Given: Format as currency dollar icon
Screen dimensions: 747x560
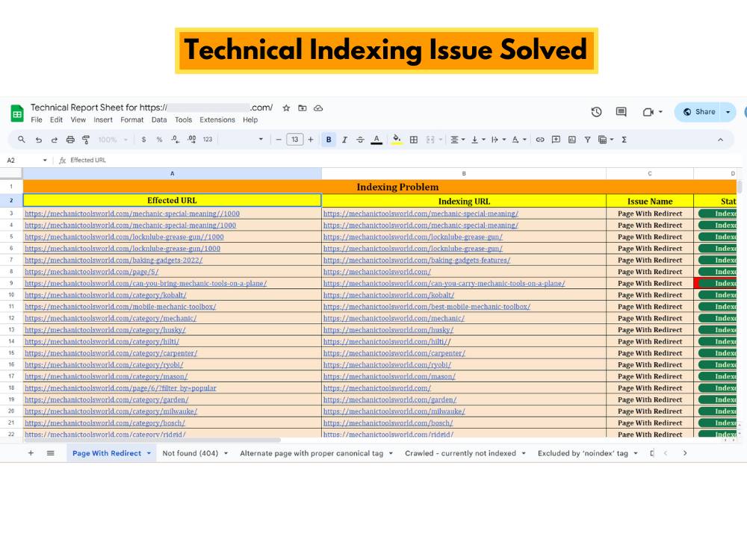Looking at the screenshot, I should click(x=143, y=140).
